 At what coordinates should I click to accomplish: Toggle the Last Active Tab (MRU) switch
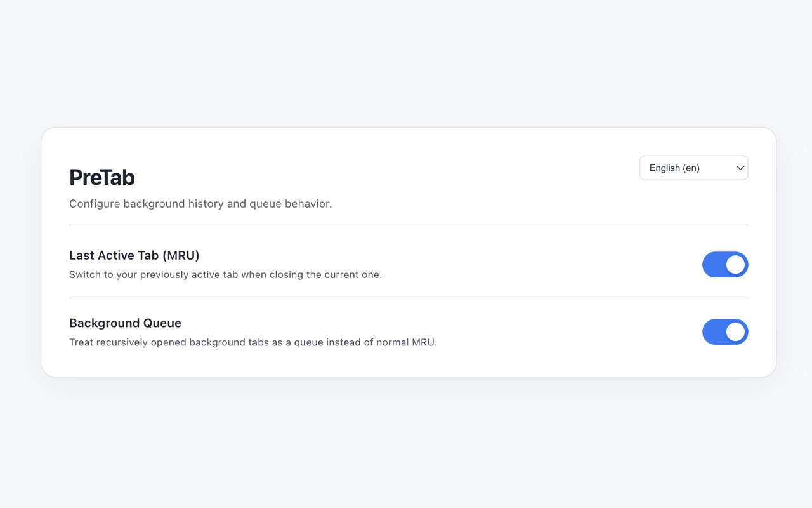coord(724,265)
